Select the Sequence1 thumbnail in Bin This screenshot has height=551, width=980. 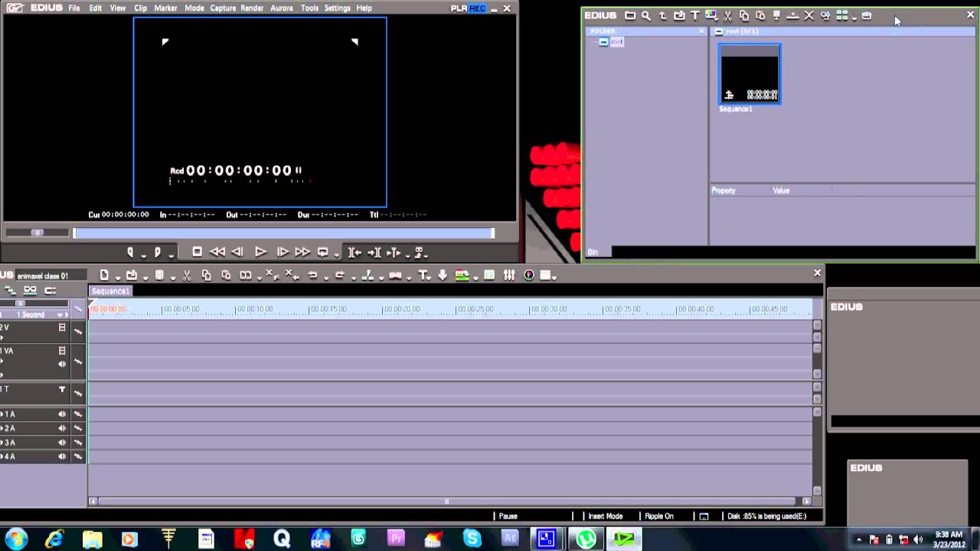750,74
